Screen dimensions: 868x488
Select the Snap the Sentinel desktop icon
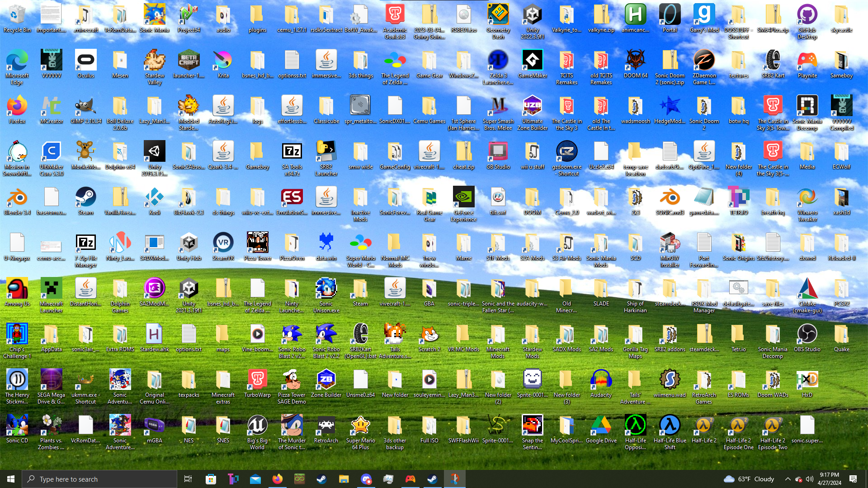click(533, 432)
